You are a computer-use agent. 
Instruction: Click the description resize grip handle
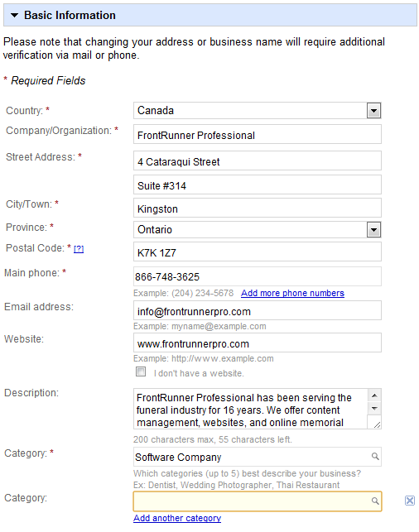pyautogui.click(x=377, y=424)
